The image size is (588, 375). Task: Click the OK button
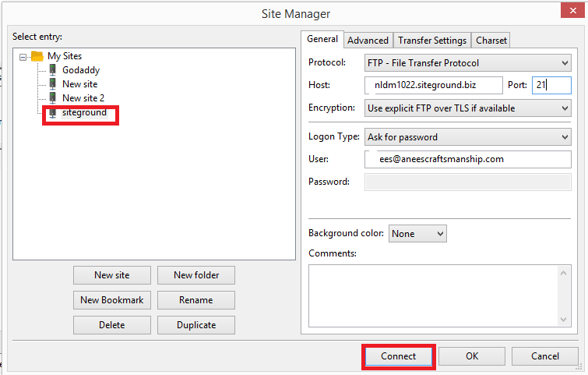tap(472, 356)
